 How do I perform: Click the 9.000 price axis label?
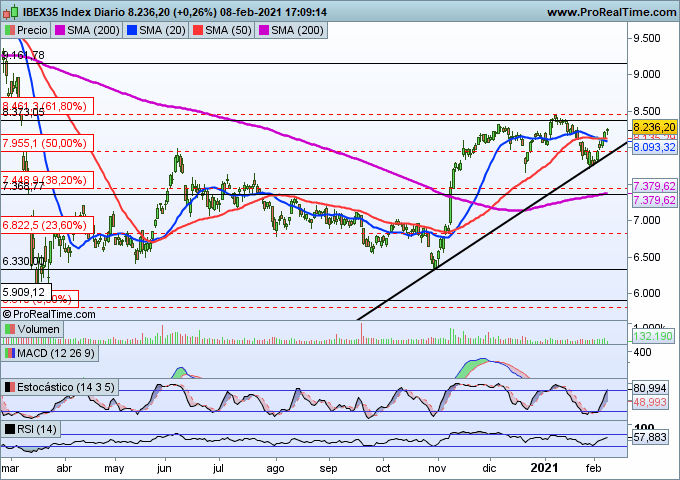click(x=647, y=75)
